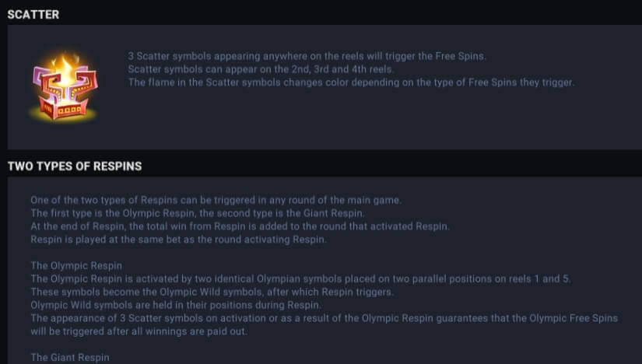Click 'The Giant Respin' subheading

70,358
